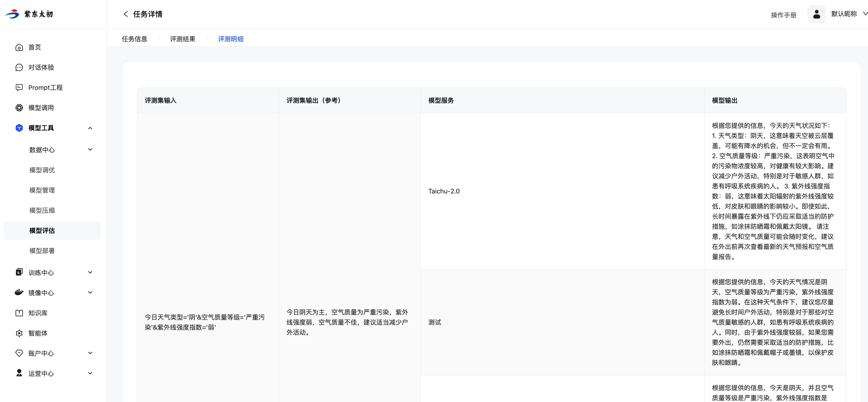Click the 紫东太初 logo
Screen dimensions: 868x402
29,14
